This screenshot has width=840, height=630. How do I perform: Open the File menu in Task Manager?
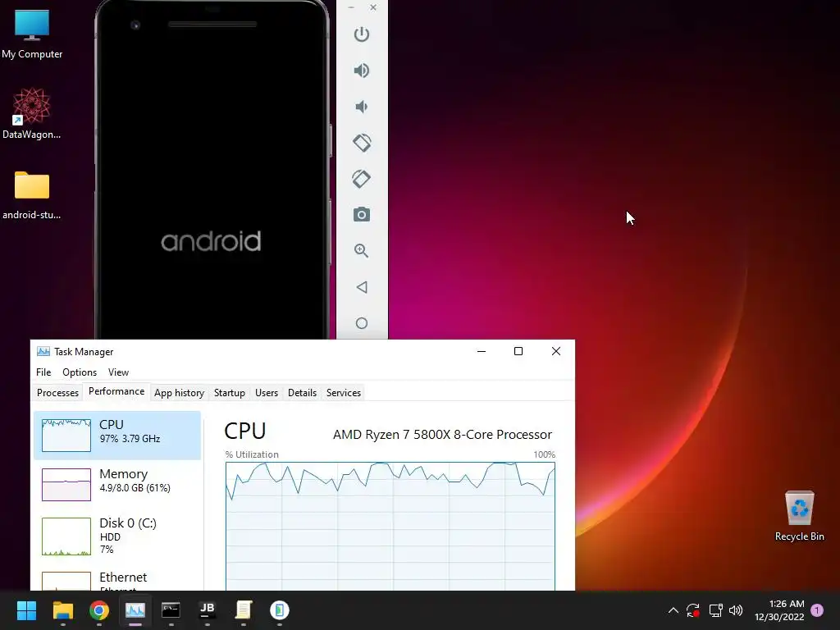tap(43, 372)
